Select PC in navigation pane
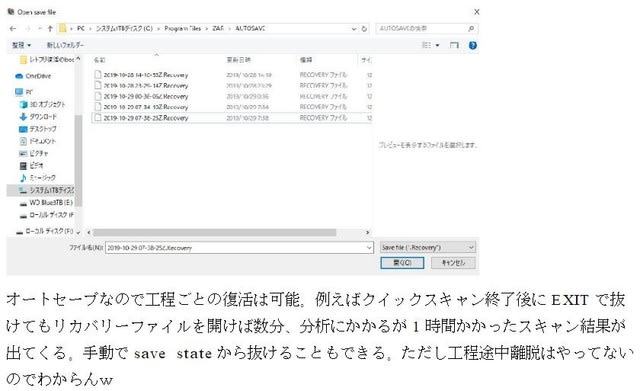 tap(24, 92)
